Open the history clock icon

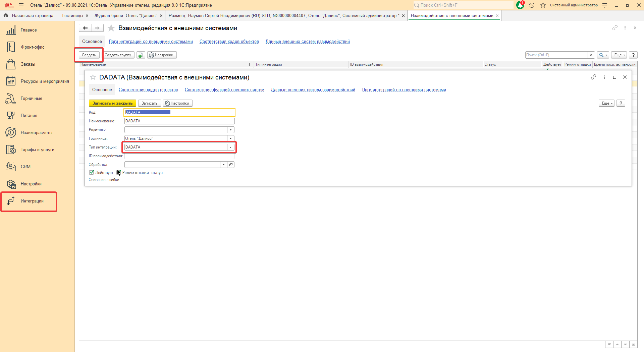pos(532,5)
